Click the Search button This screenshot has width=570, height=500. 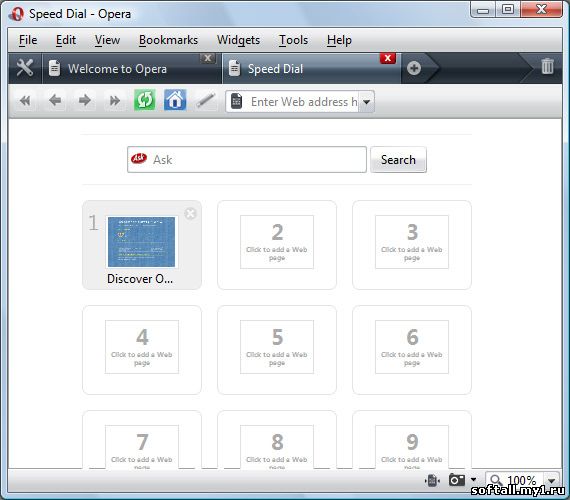[398, 160]
